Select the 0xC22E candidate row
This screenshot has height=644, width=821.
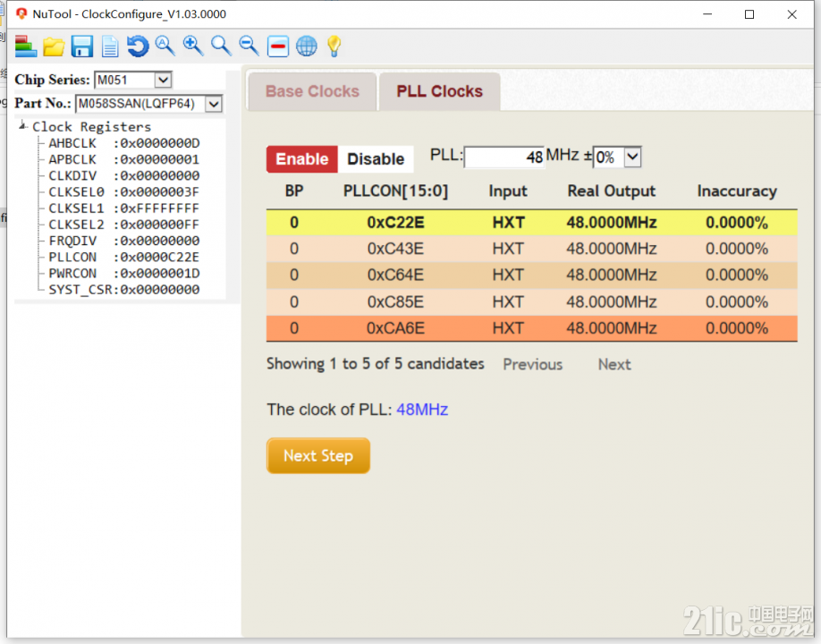tap(531, 223)
